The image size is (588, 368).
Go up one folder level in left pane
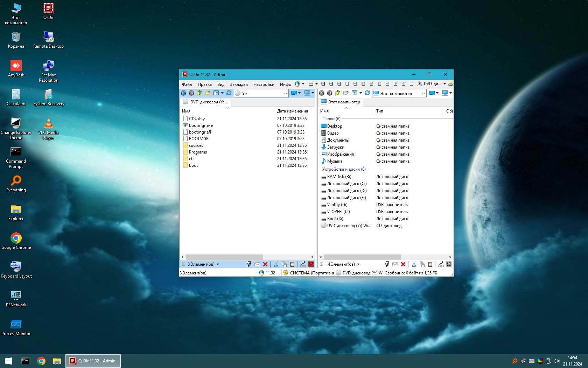coord(199,93)
